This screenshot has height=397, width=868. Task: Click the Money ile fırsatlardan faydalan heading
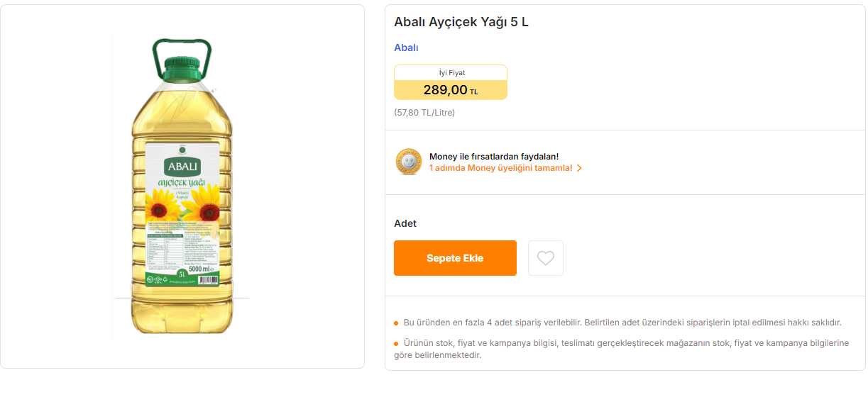(x=494, y=156)
